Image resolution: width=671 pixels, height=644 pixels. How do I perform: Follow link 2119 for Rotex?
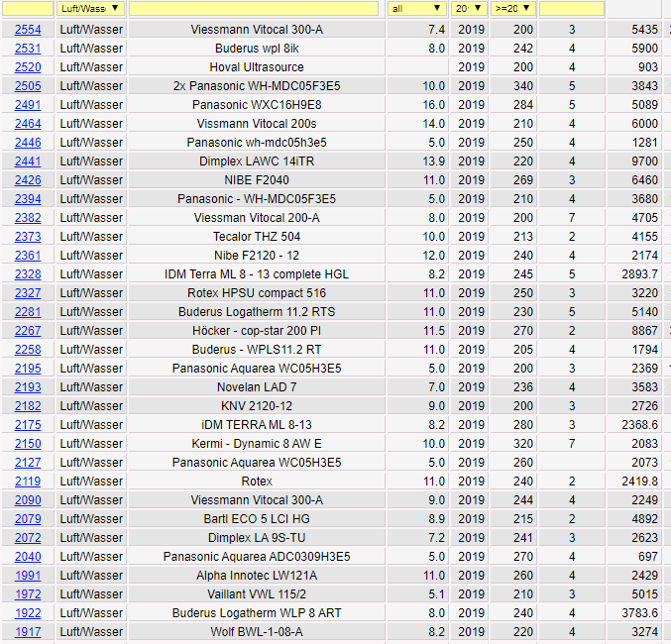pos(28,482)
